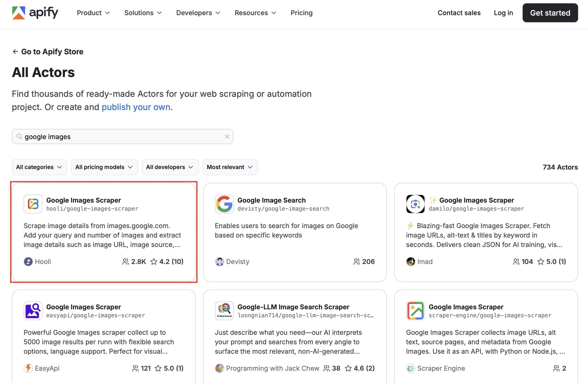Change sorting via Most relevant dropdown
Screen dimensions: 588x383
(x=230, y=167)
